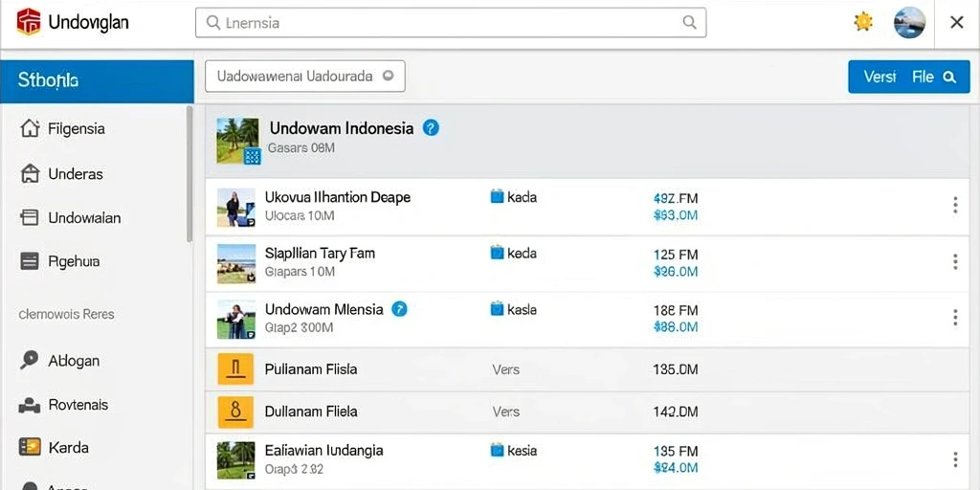Screen dimensions: 980x490
Task: Click the Filgensia home icon
Action: click(x=30, y=129)
